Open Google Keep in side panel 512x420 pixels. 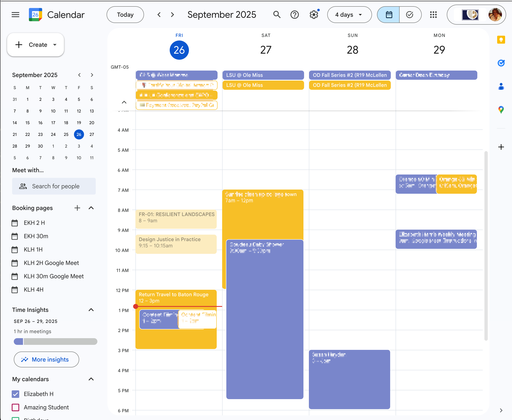coord(501,40)
